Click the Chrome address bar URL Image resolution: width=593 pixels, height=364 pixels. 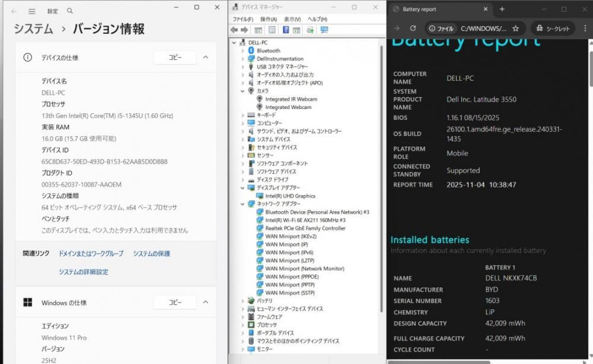pyautogui.click(x=483, y=28)
